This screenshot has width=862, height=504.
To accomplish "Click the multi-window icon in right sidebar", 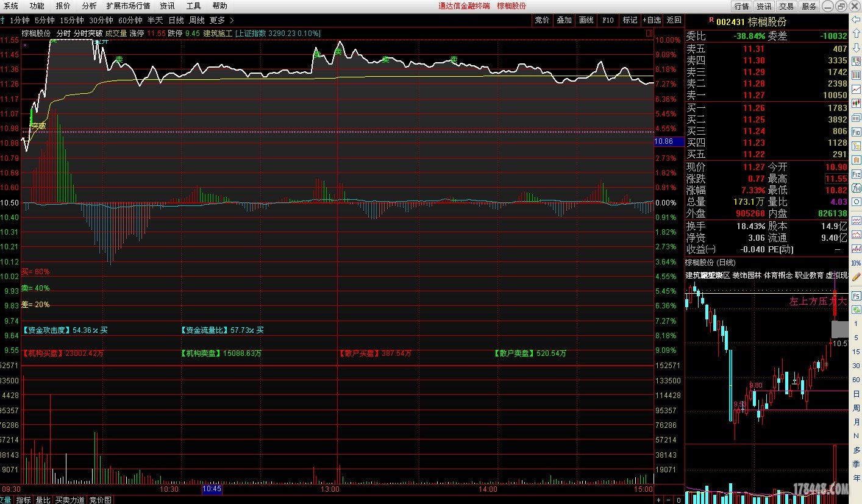I will point(857,117).
